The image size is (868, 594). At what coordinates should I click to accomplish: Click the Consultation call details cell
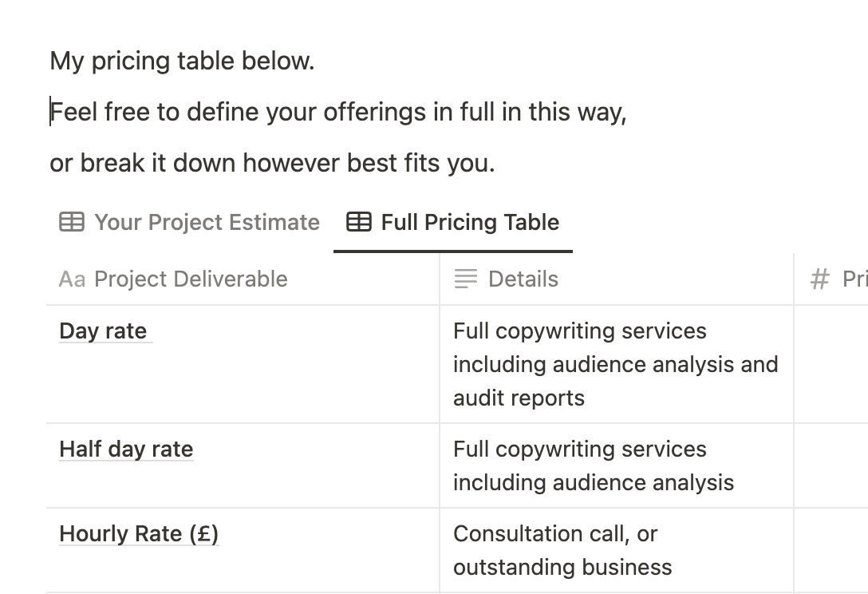point(617,551)
